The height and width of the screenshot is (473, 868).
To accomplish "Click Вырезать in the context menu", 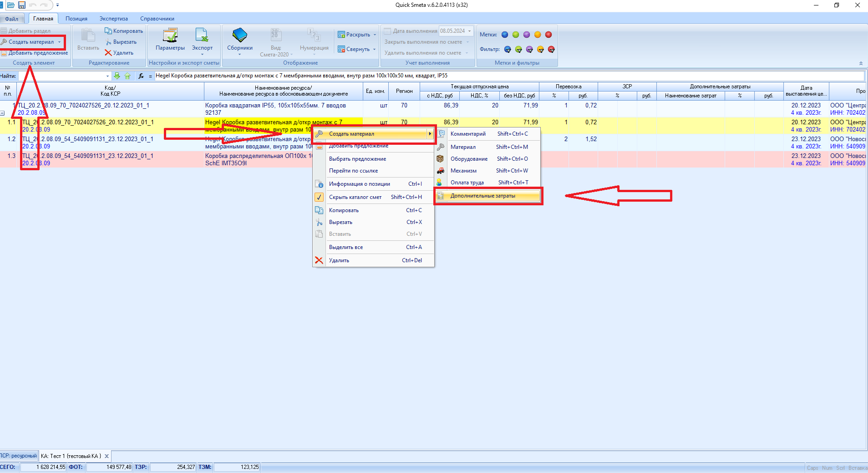I will click(373, 222).
